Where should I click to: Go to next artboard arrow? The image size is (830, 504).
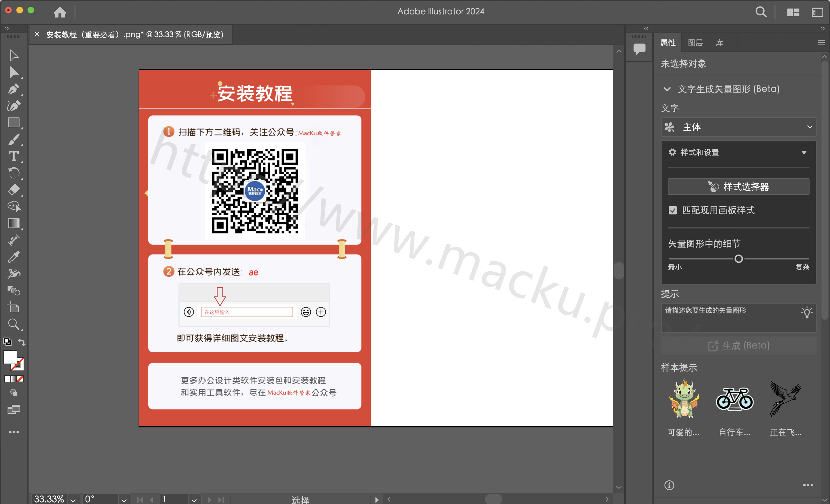point(209,500)
